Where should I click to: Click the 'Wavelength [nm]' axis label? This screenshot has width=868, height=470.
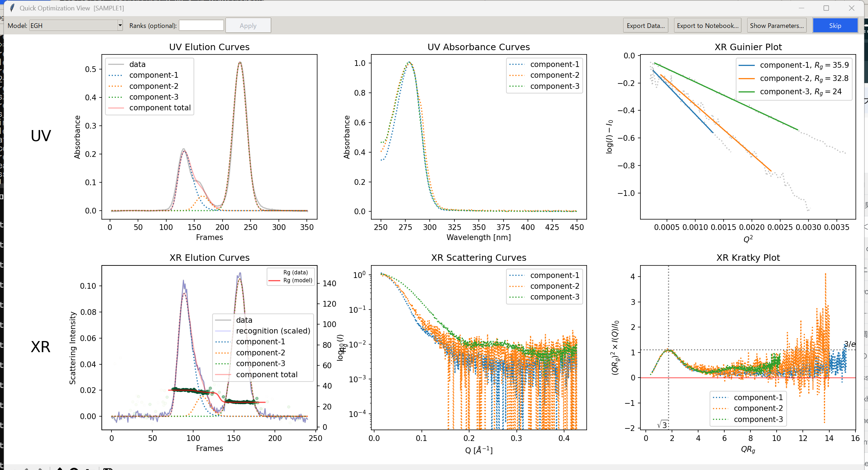[478, 237]
